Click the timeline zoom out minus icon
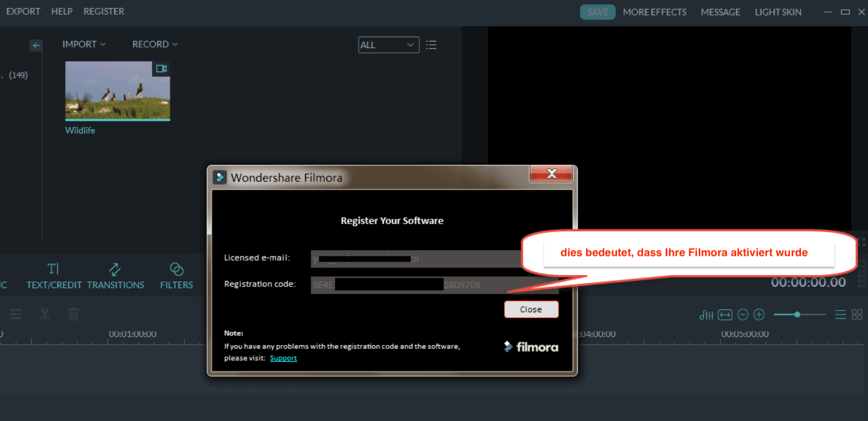This screenshot has width=868, height=421. coord(743,314)
